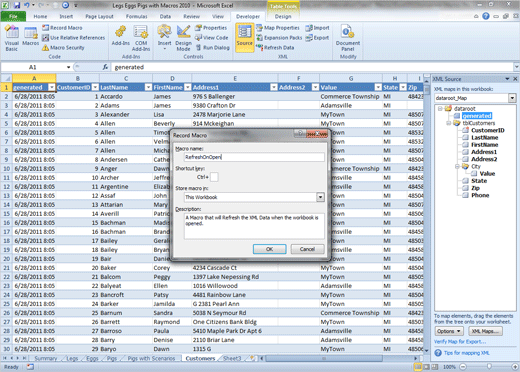
Task: Click the XML Maps... button
Action: click(x=485, y=331)
